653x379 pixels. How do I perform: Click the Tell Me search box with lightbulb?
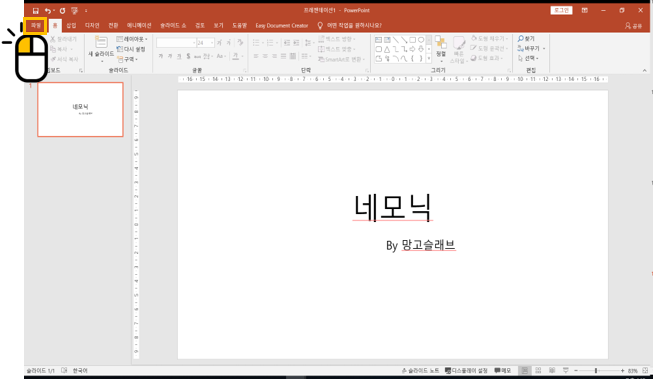(349, 25)
